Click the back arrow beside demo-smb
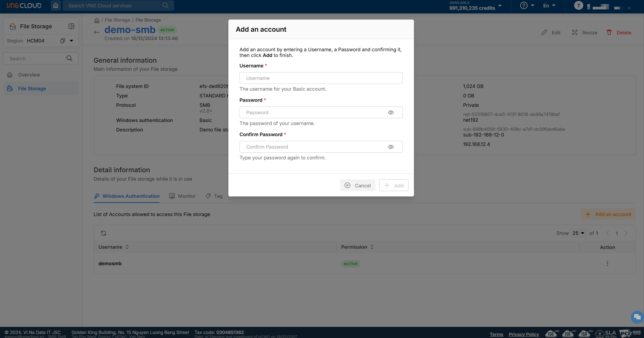Viewport: 644px width, 338px height. 97,32
